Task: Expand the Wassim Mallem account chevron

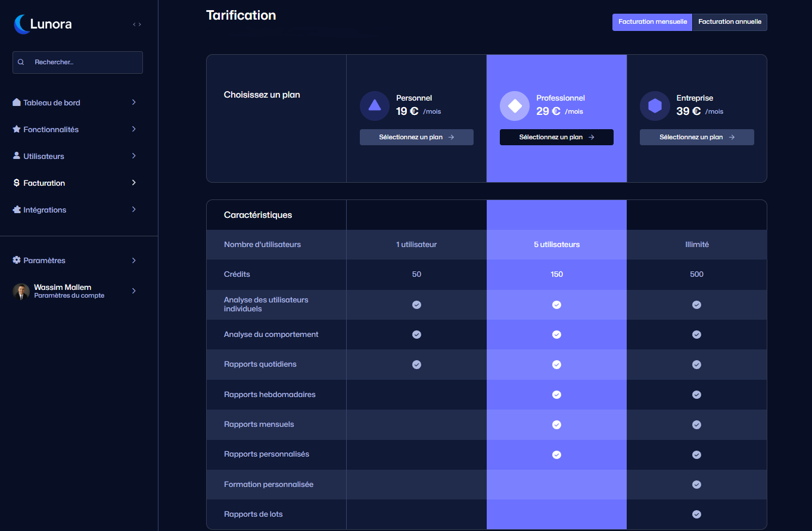Action: [133, 291]
